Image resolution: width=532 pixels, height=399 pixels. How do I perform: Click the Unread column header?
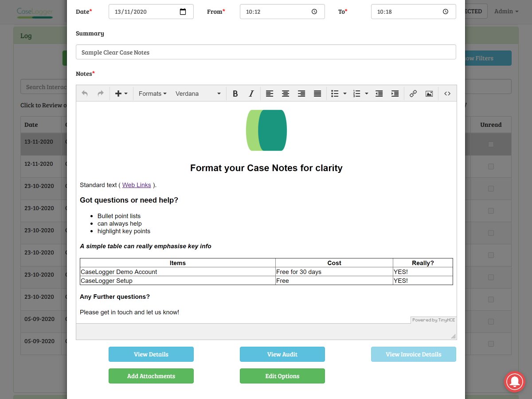[491, 125]
